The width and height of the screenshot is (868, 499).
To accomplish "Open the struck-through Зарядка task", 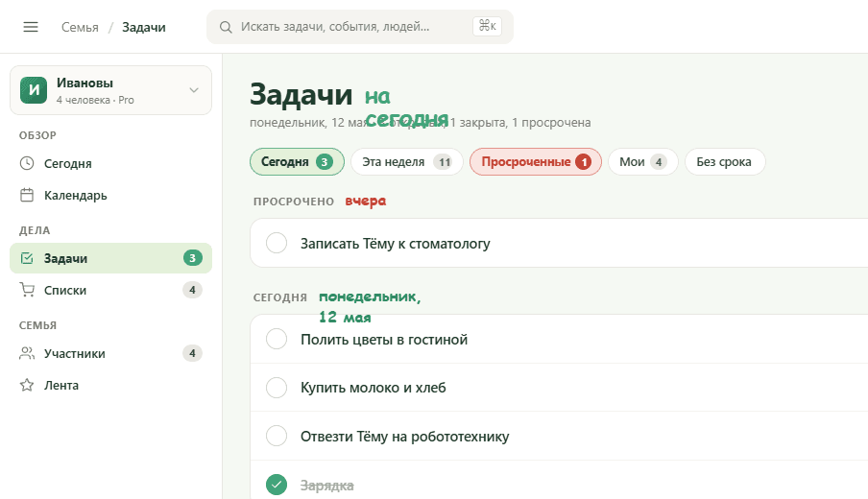I will (x=327, y=486).
